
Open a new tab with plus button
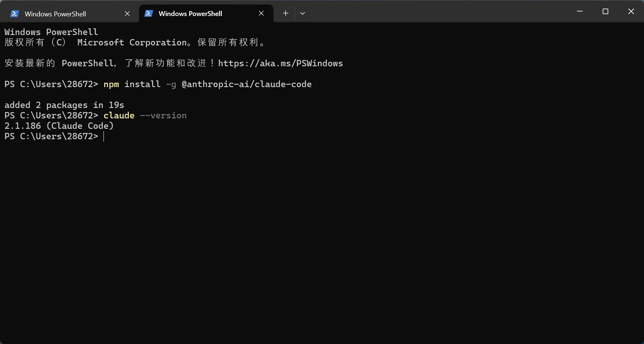286,13
